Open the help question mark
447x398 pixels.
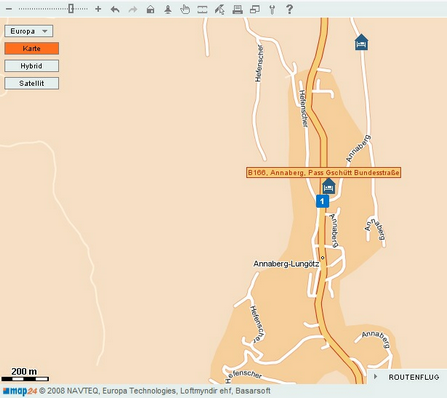tap(289, 9)
